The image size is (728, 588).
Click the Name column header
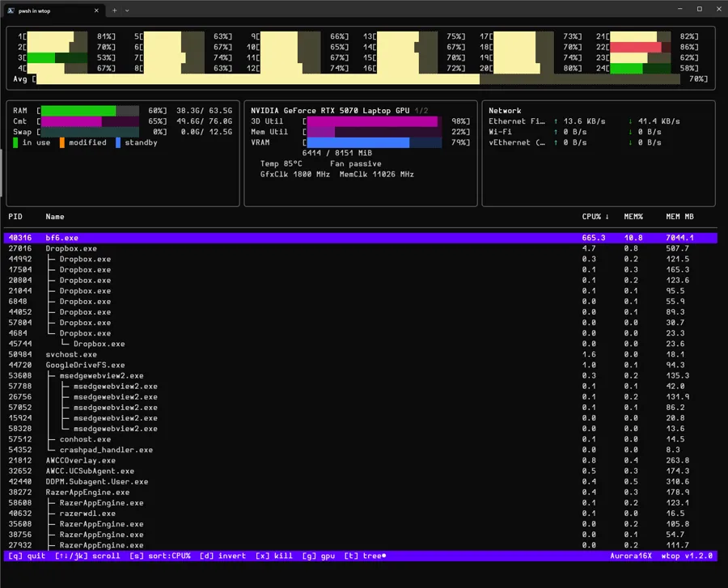[x=55, y=216]
